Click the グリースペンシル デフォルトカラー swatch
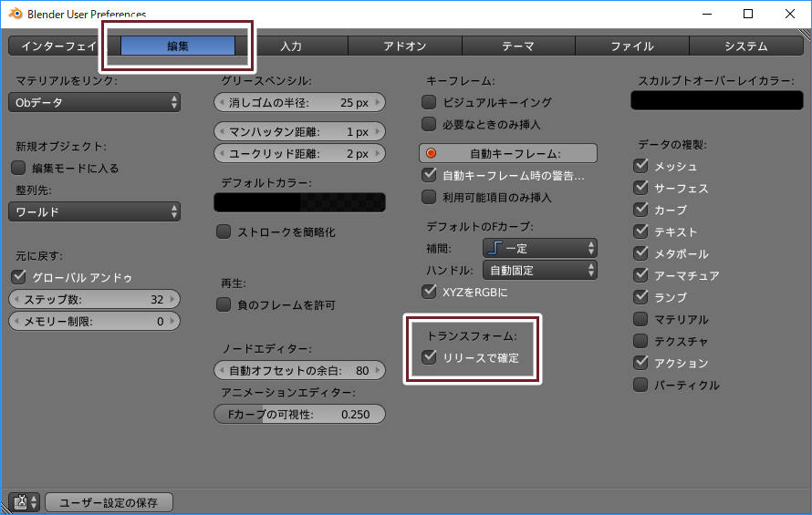Image resolution: width=812 pixels, height=515 pixels. click(299, 202)
